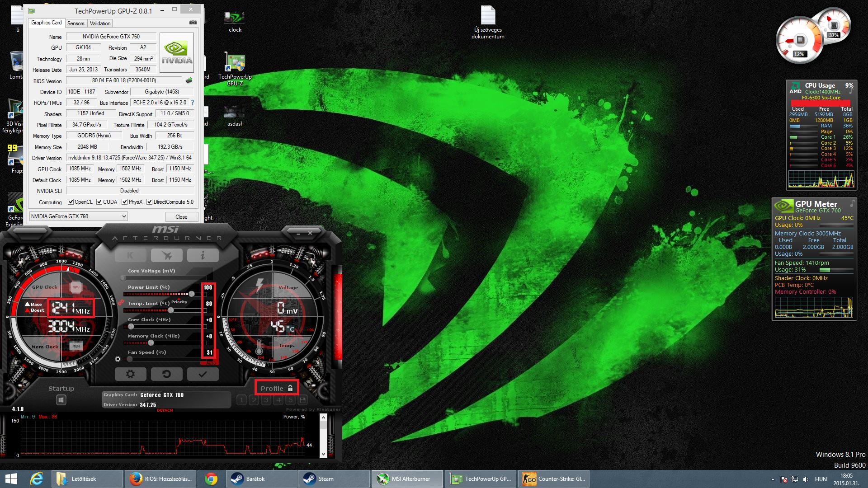Viewport: 868px width, 488px height.
Task: Switch to Sensors tab
Action: point(75,23)
